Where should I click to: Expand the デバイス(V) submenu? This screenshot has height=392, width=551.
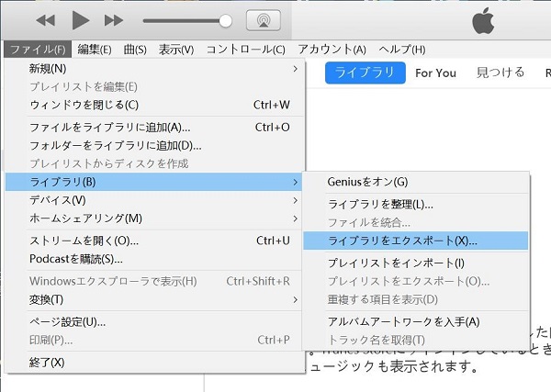click(x=153, y=200)
